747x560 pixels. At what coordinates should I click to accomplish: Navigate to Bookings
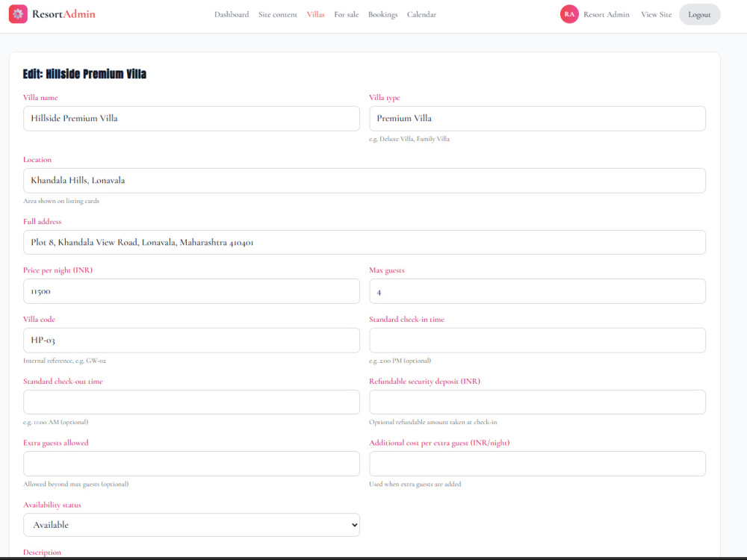[x=382, y=15]
